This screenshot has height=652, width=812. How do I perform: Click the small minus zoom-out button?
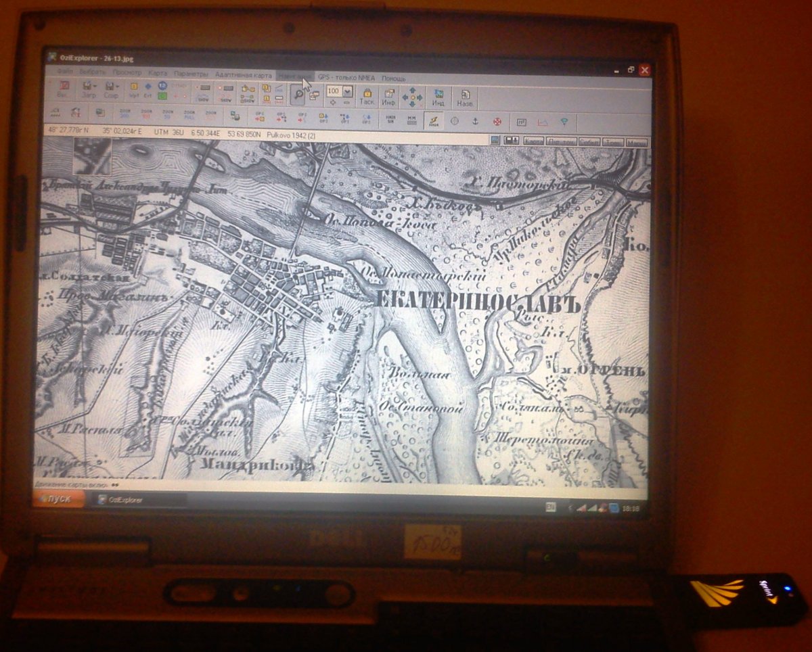click(x=346, y=102)
